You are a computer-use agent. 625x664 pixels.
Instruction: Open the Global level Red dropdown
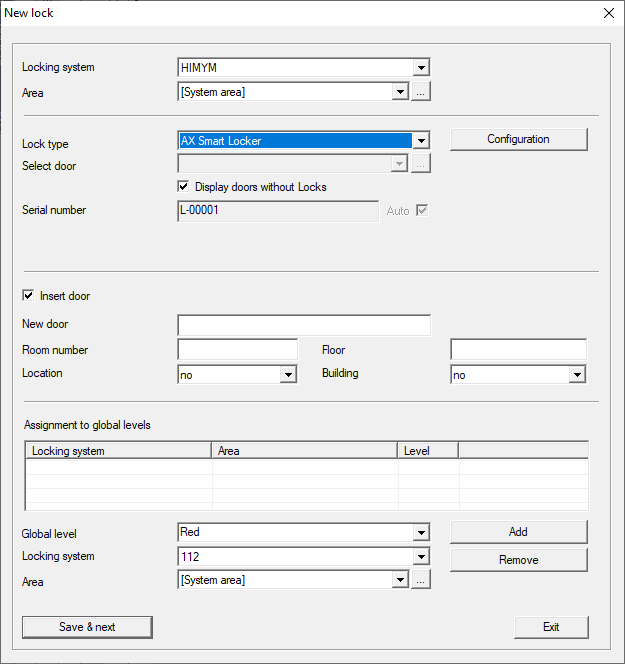(421, 533)
